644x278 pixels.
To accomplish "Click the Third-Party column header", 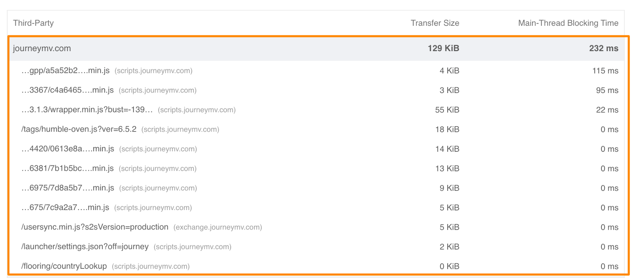I will click(x=33, y=23).
